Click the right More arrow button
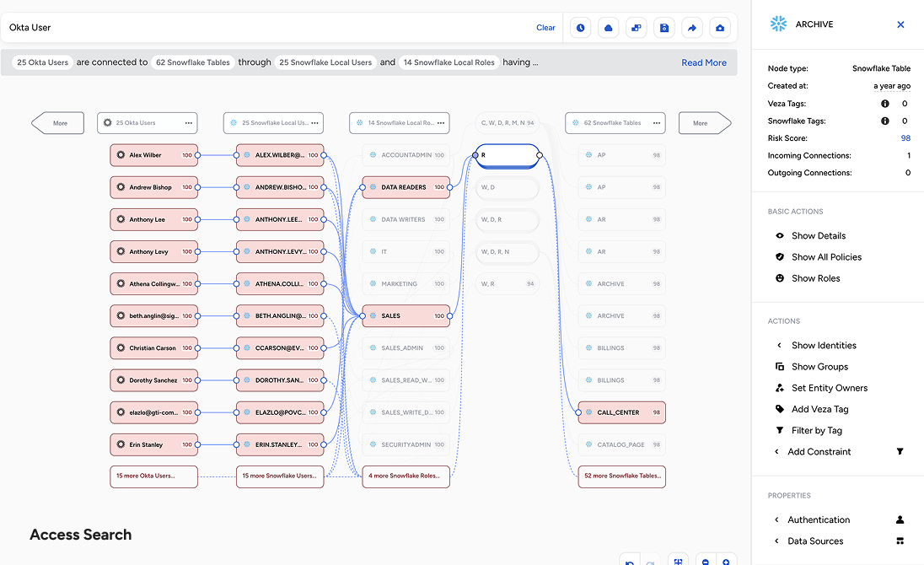The image size is (924, 565). pyautogui.click(x=705, y=123)
